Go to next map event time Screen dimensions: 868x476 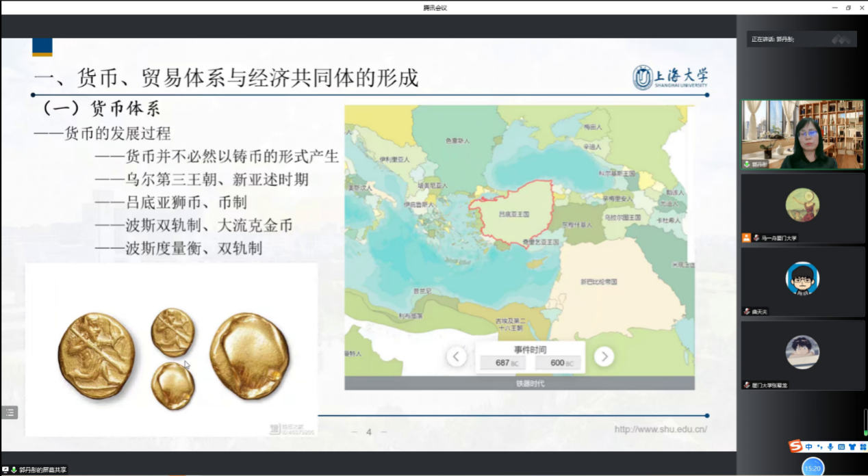[x=603, y=356]
